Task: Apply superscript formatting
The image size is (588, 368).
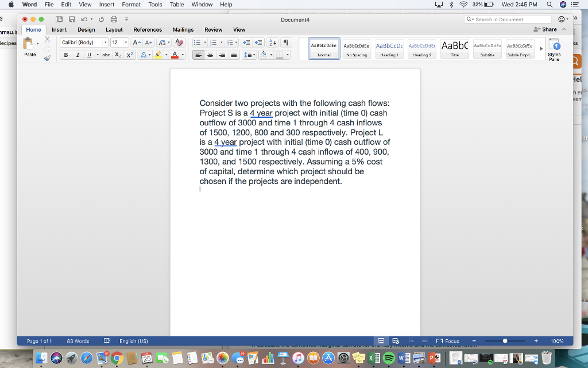Action: pyautogui.click(x=129, y=55)
